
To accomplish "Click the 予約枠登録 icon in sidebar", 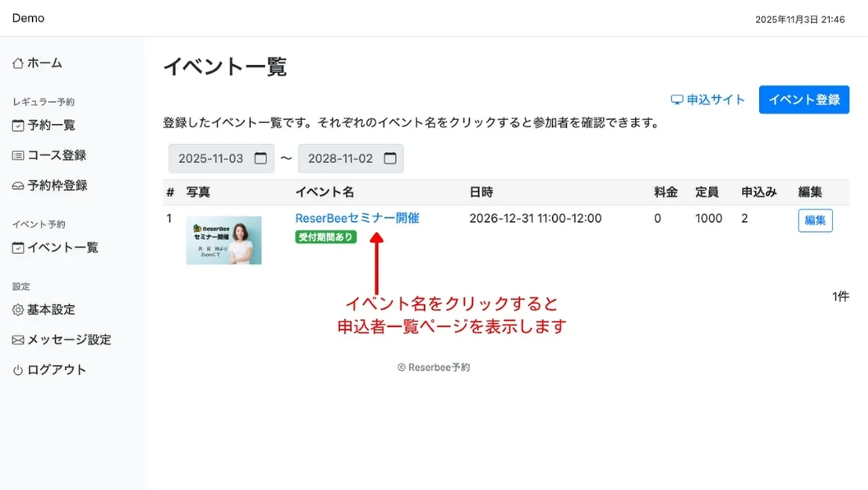I will tap(18, 187).
